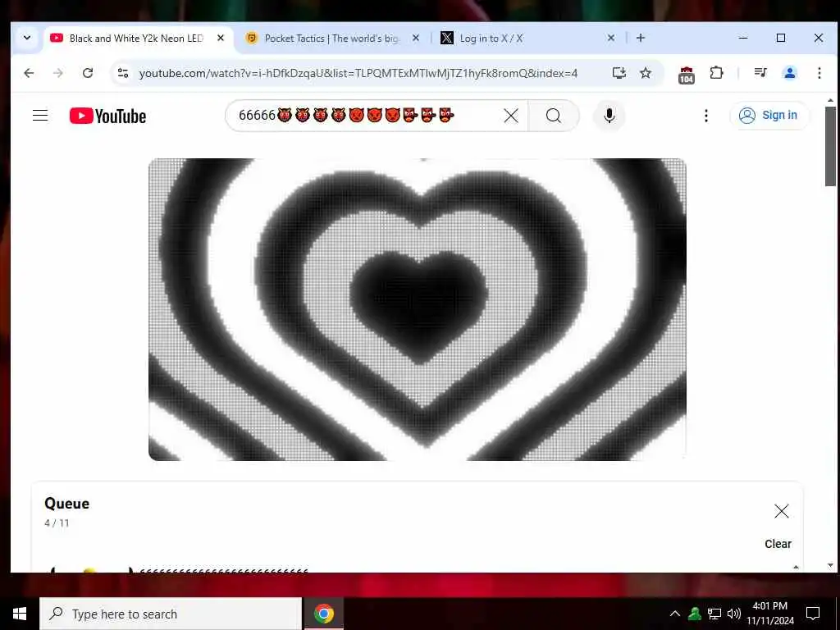Open the tab search dropdown
The width and height of the screenshot is (840, 630).
click(27, 38)
